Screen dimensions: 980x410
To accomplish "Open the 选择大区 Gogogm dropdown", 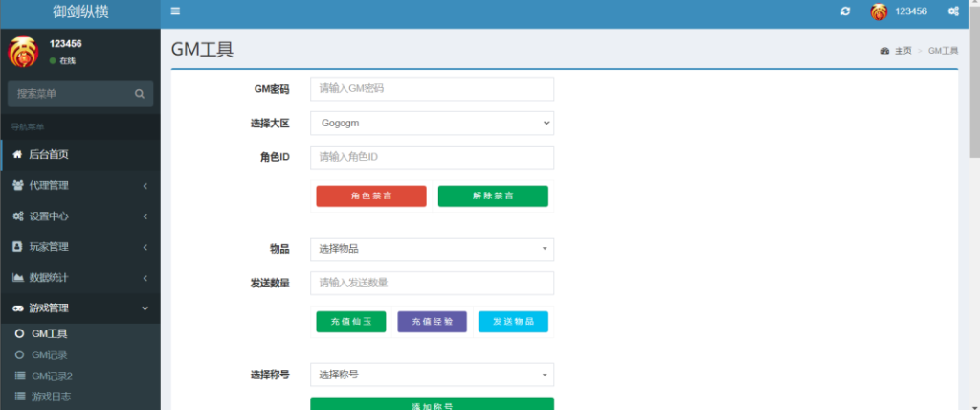I will point(432,123).
